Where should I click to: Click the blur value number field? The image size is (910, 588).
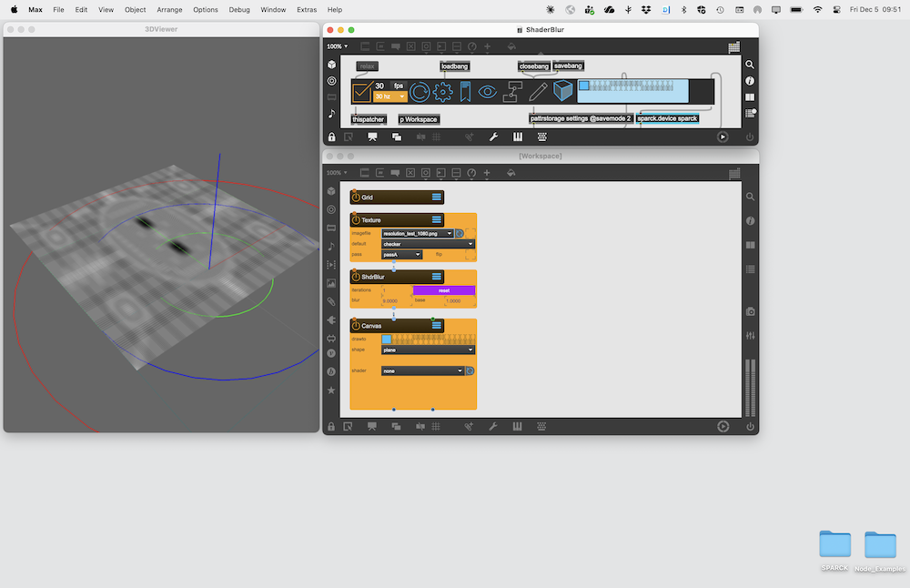(x=394, y=300)
